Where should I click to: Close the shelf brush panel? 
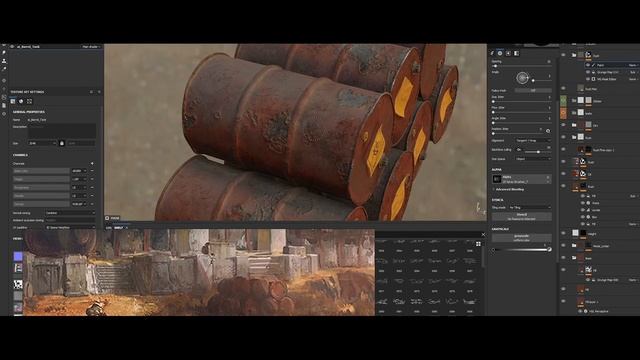click(483, 234)
